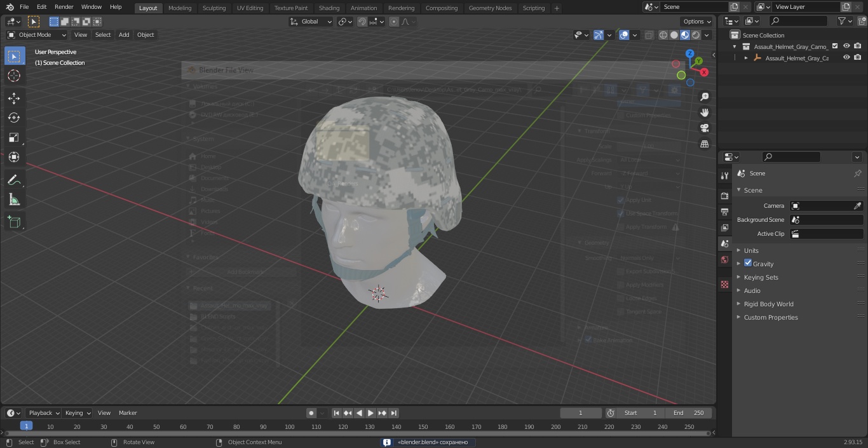868x448 pixels.
Task: Click the play animation button
Action: click(370, 413)
